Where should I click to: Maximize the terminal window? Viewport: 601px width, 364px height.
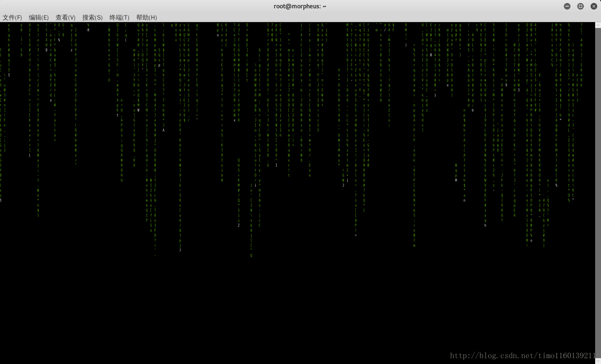pyautogui.click(x=581, y=6)
